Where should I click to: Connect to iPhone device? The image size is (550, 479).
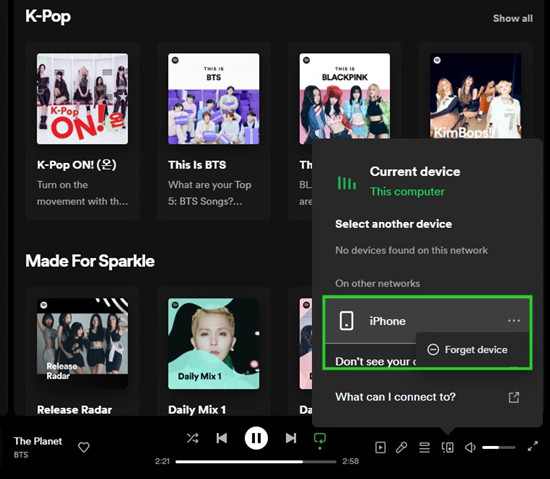click(x=427, y=321)
